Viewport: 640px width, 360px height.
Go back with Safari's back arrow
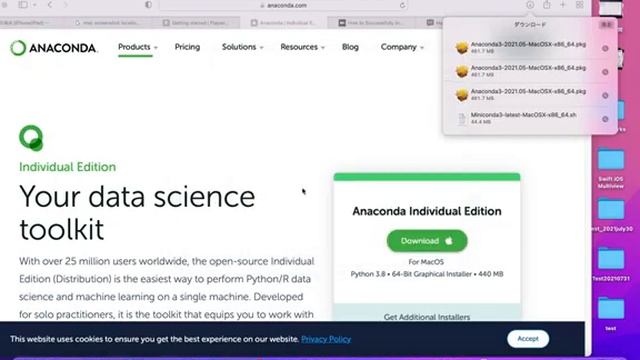click(x=50, y=5)
